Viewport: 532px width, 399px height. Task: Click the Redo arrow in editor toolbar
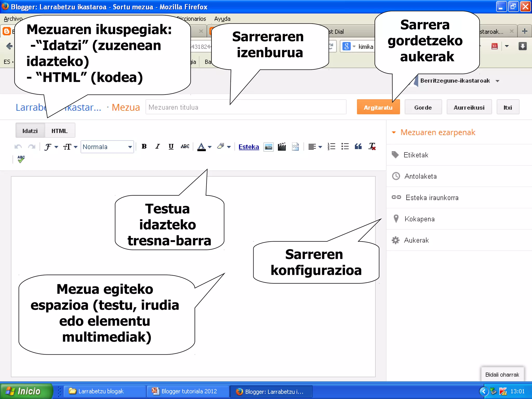(32, 147)
